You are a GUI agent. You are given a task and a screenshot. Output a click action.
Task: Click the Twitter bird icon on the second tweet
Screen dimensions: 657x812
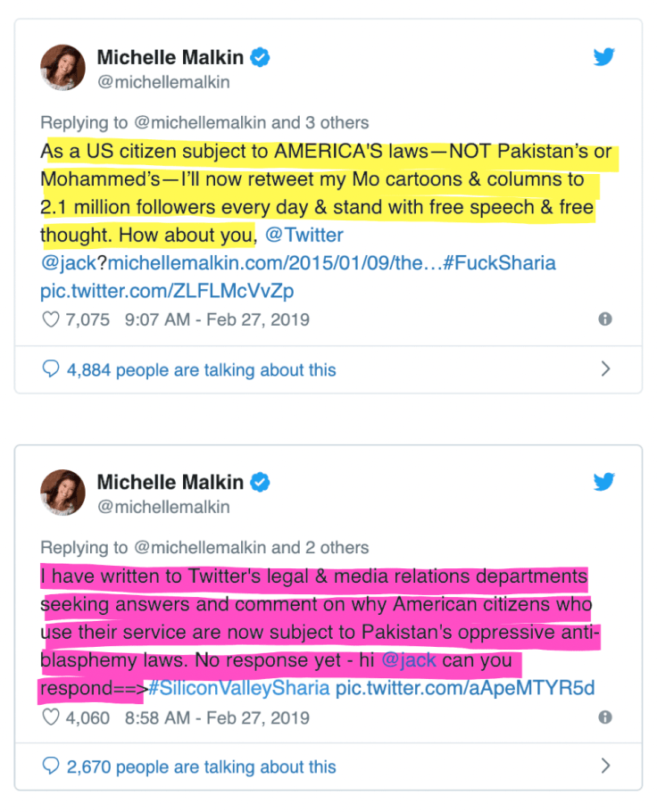(x=604, y=482)
